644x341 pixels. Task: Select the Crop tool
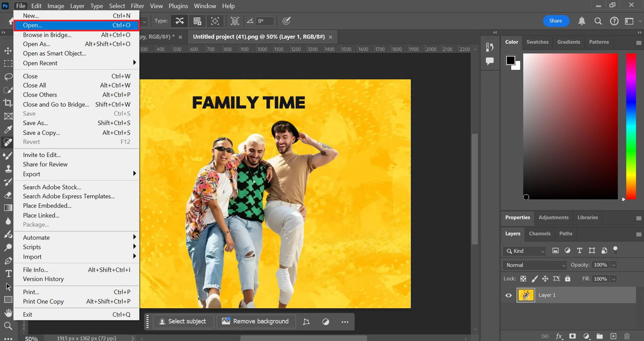click(8, 103)
